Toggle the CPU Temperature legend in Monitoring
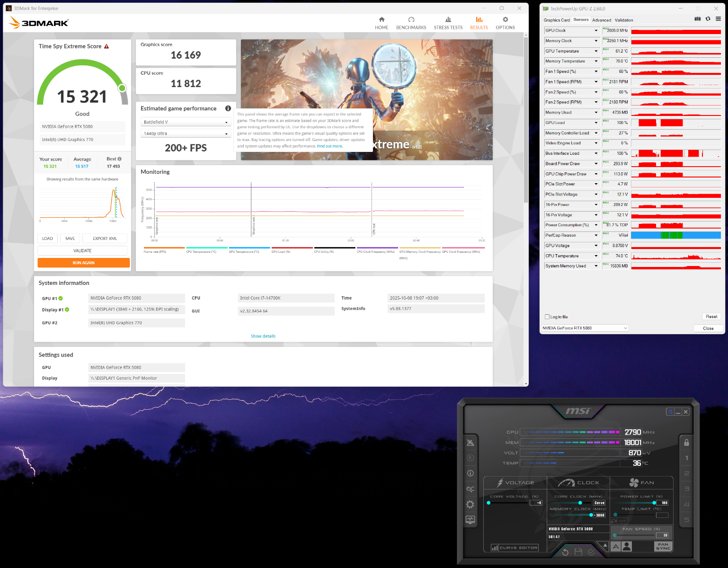The height and width of the screenshot is (568, 728). tap(206, 250)
